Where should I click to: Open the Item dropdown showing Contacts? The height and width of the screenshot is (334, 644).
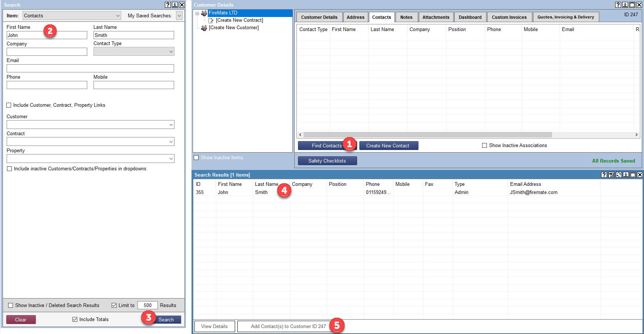click(x=71, y=16)
